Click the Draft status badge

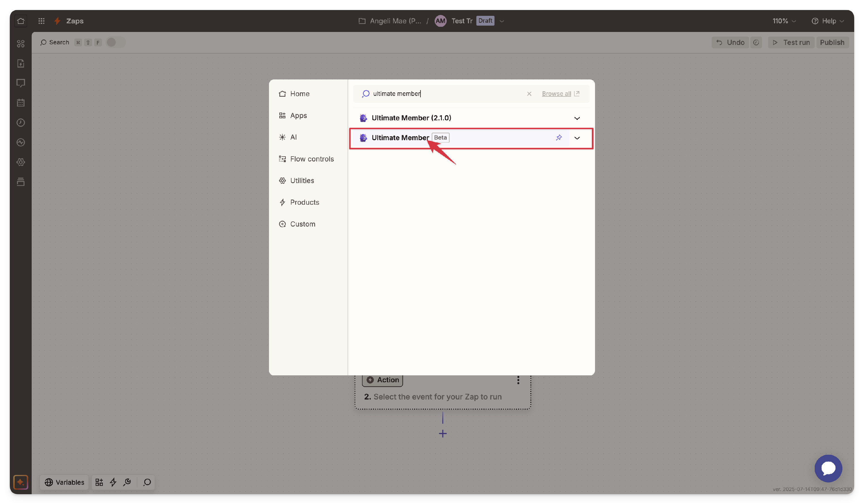(485, 20)
